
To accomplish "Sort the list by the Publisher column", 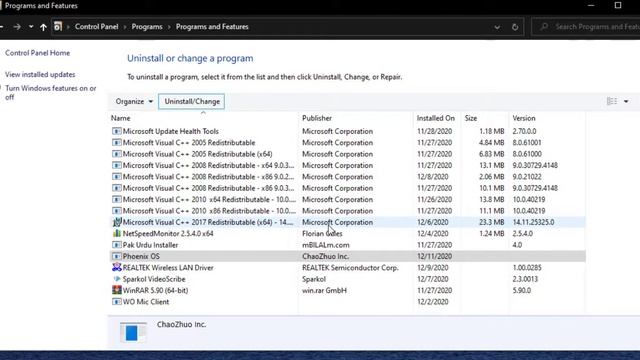I will coord(356,118).
